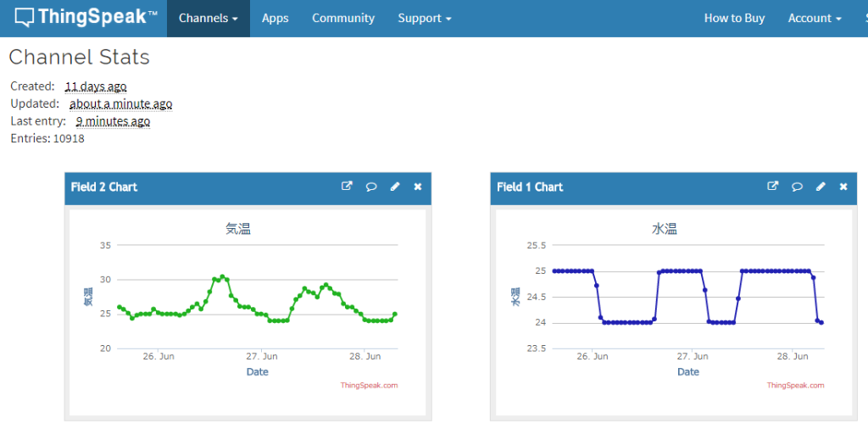Click the '9 minutes ago' last entry timestamp

click(x=119, y=121)
